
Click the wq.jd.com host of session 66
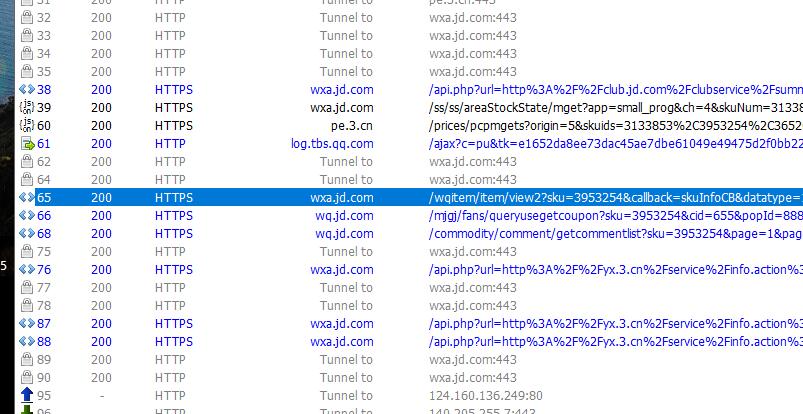coord(344,216)
